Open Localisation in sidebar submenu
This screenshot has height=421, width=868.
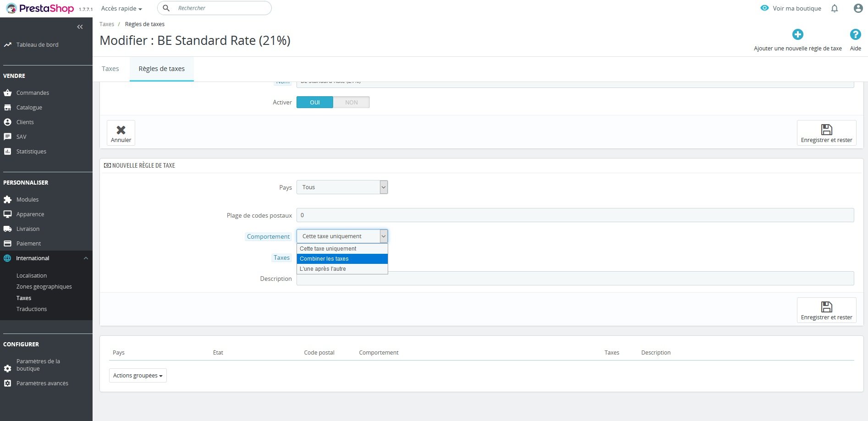coord(32,275)
